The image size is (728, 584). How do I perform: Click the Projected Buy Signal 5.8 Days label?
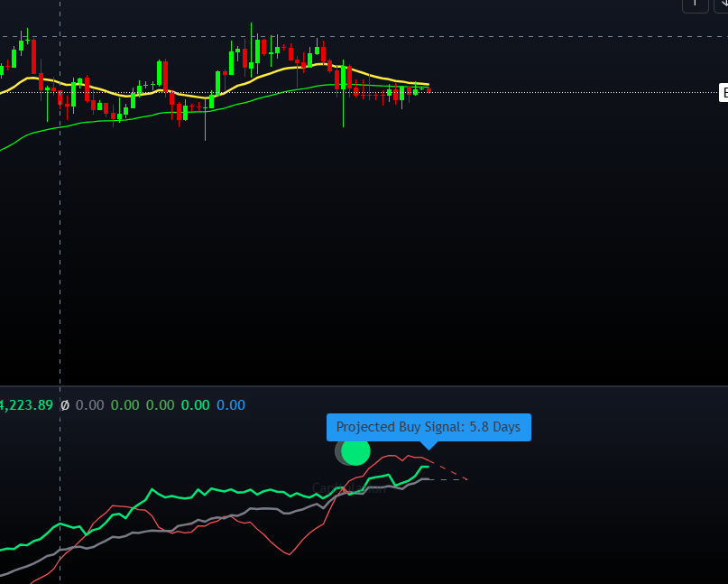tap(429, 427)
